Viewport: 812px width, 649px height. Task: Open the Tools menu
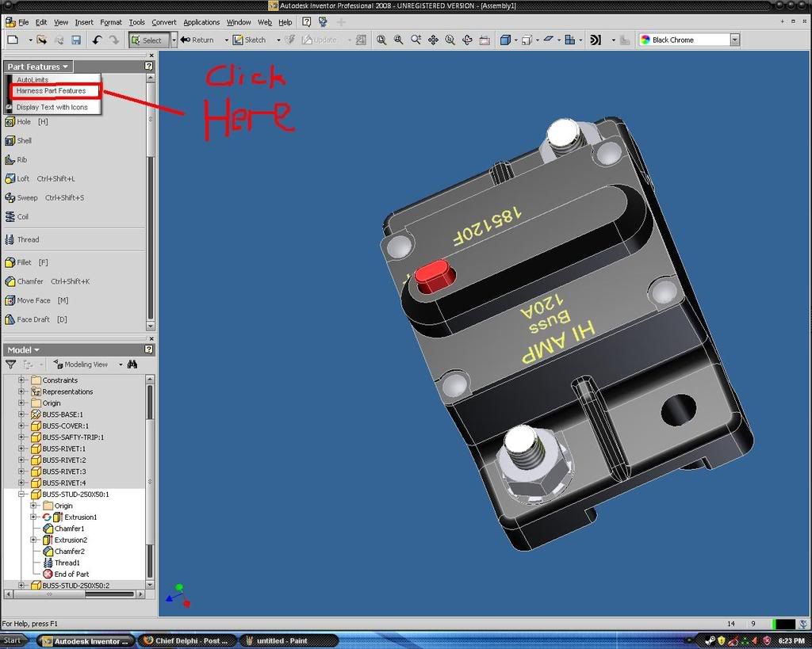[x=136, y=22]
